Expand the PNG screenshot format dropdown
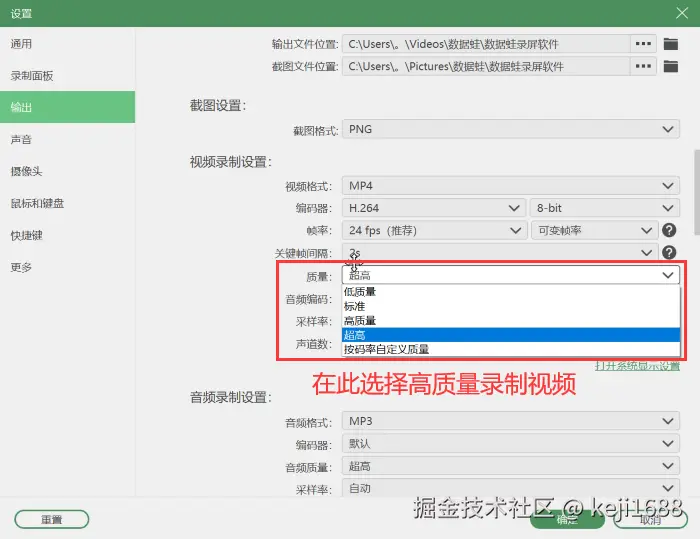700x539 pixels. point(511,129)
